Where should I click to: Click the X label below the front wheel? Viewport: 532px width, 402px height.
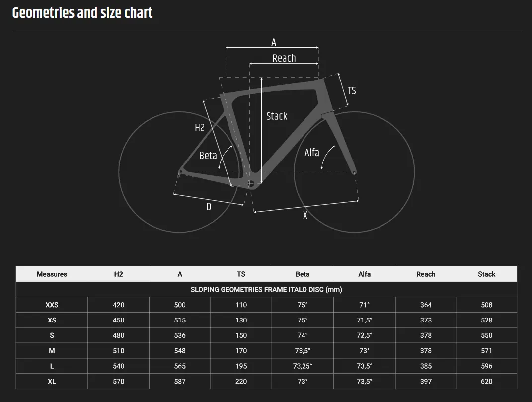click(305, 215)
